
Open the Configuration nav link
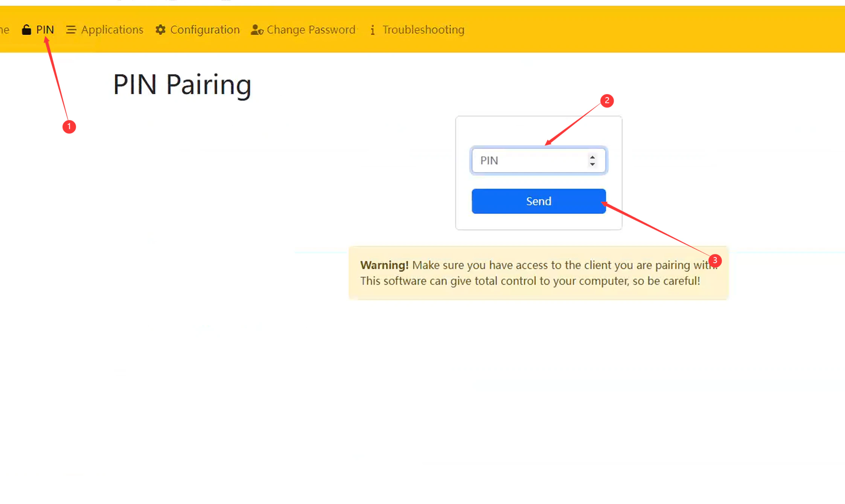pos(205,29)
